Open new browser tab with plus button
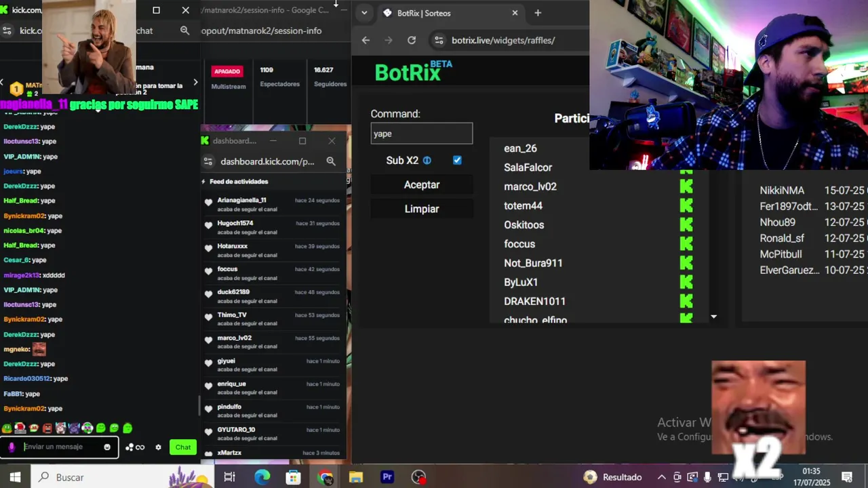Screen dimensions: 868x488 click(x=538, y=13)
